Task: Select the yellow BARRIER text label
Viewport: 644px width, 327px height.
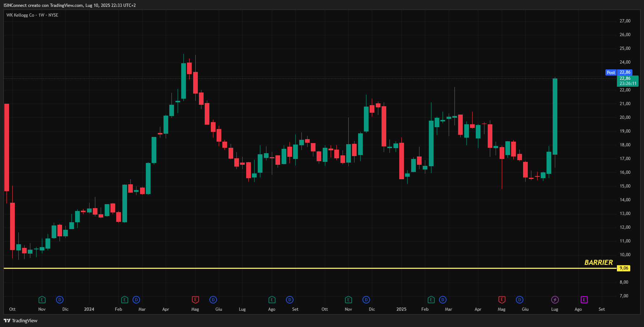Action: click(599, 262)
